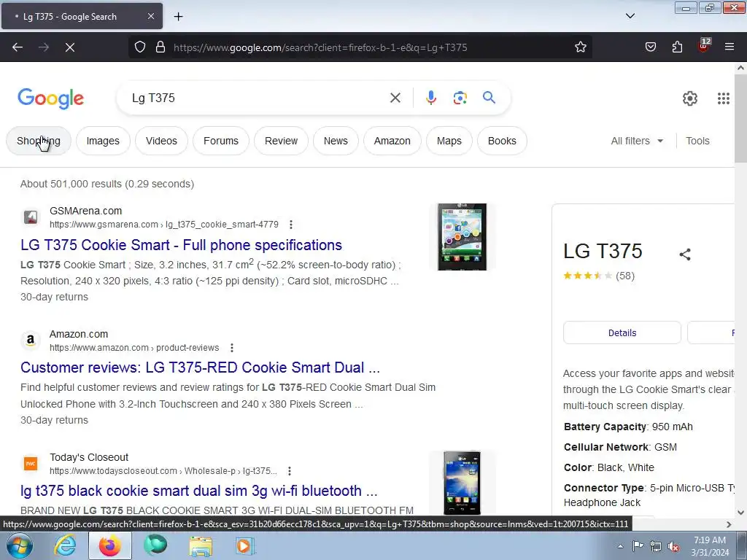Stop loading the page
This screenshot has height=560, width=747.
pos(69,47)
